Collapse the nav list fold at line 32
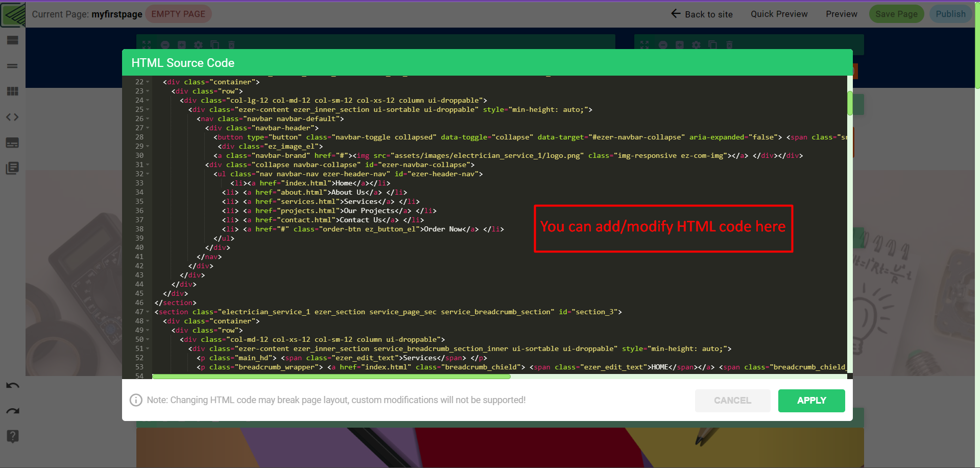The height and width of the screenshot is (468, 980). (x=148, y=174)
